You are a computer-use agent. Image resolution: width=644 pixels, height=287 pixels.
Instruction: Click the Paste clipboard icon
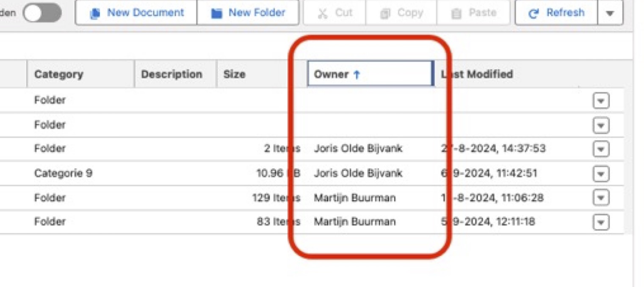(456, 14)
